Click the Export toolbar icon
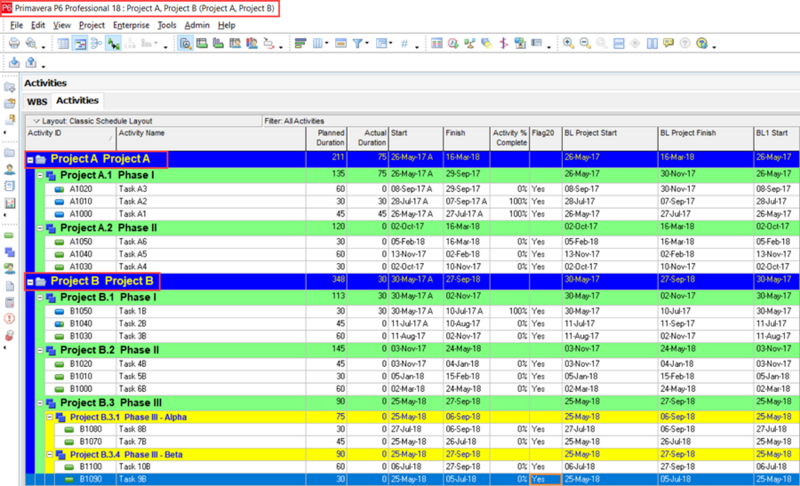 (x=31, y=63)
